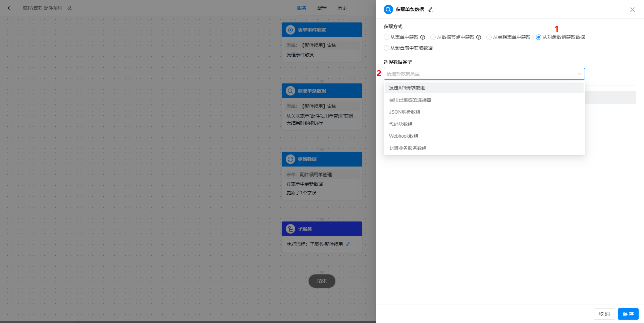
Task: Click the 获取单条数据 node magnifier icon
Action: [x=290, y=91]
